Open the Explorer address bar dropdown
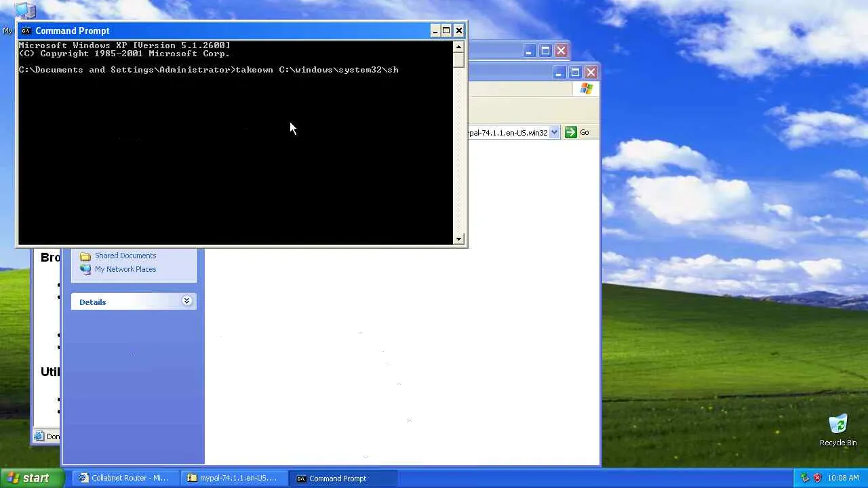 555,132
